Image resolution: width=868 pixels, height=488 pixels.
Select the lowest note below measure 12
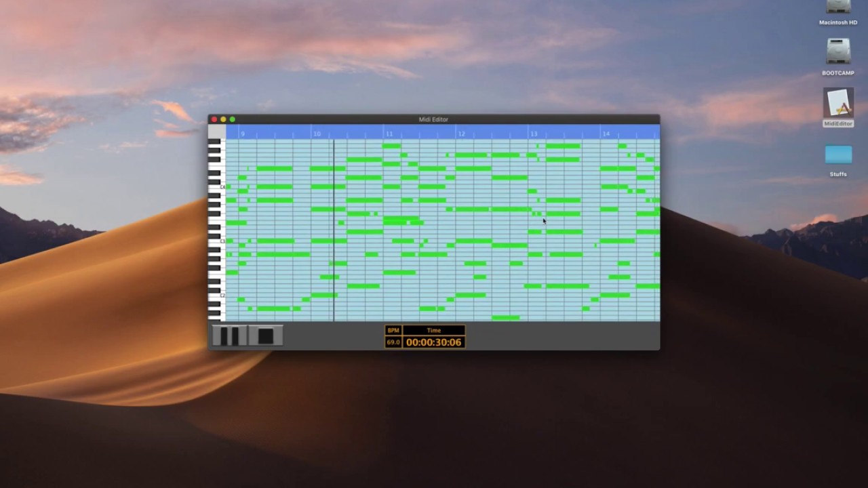506,317
